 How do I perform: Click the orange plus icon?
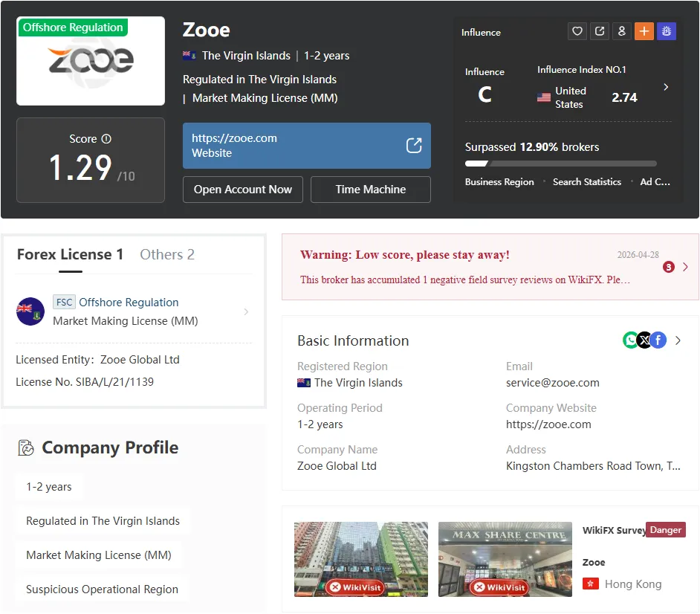644,31
